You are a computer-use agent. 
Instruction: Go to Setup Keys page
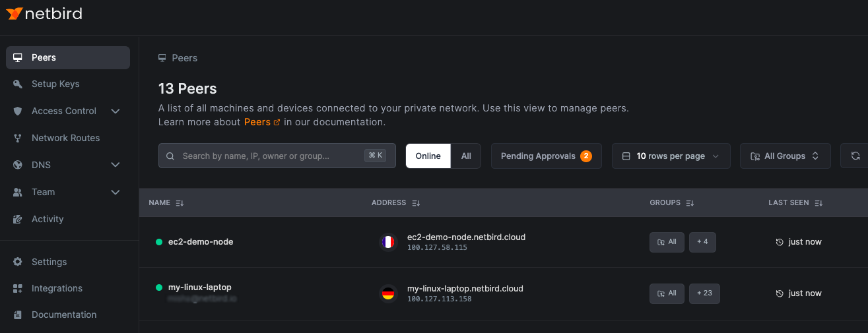tap(55, 84)
